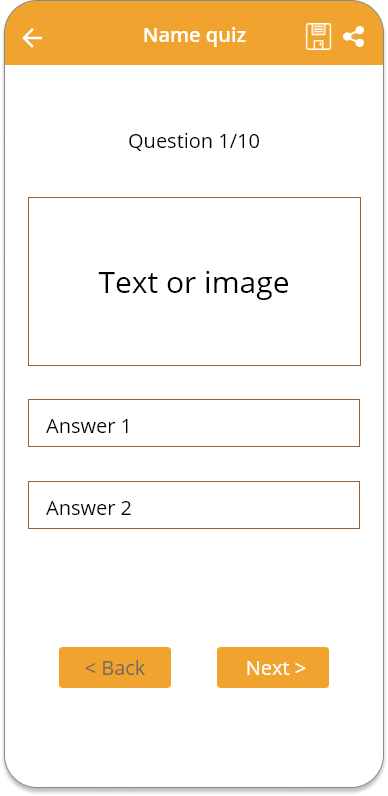Click the Question 1/10 progress label
388x796 pixels.
(194, 141)
